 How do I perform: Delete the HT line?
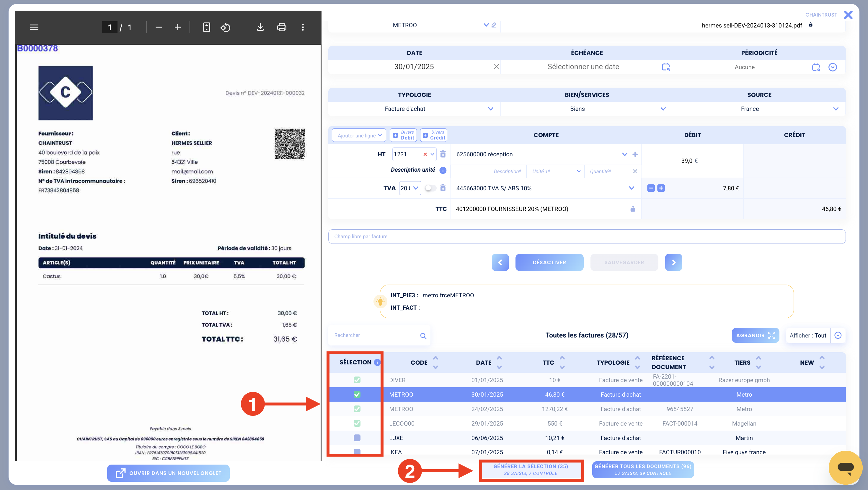coord(443,154)
